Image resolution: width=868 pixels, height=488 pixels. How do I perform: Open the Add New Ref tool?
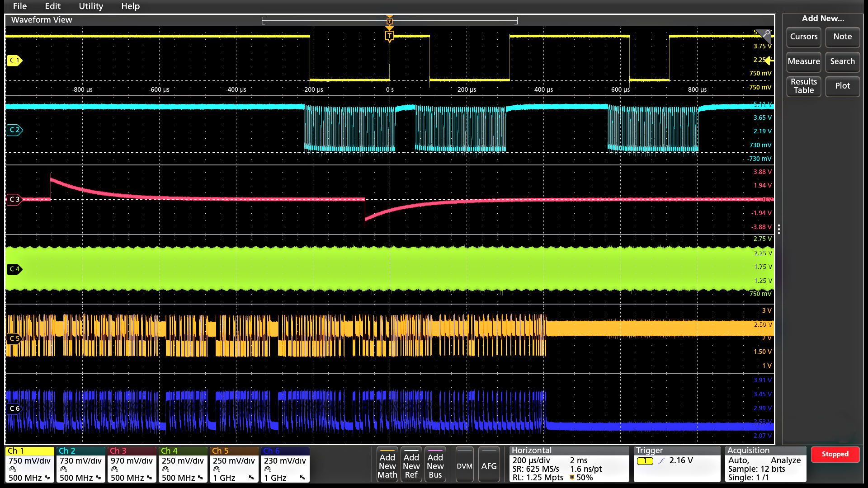coord(411,465)
